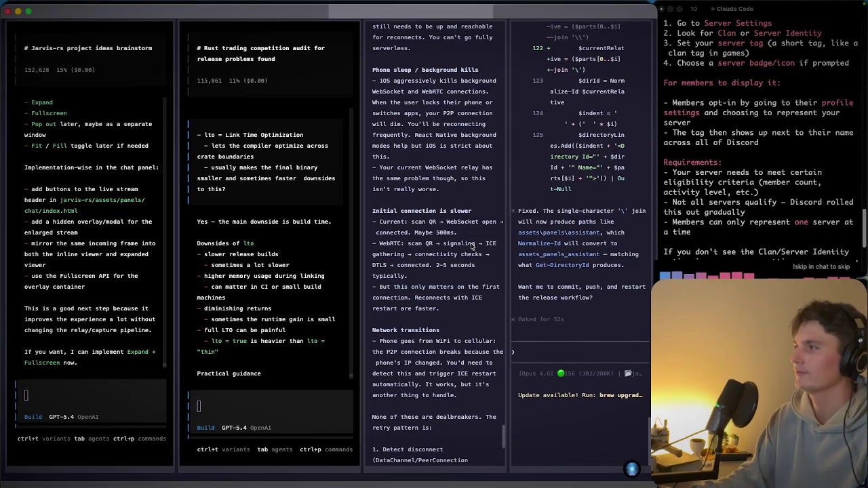Open the jarvis-rs/assets/panels/chat/index.html path
The height and width of the screenshot is (488, 868).
[x=85, y=205]
